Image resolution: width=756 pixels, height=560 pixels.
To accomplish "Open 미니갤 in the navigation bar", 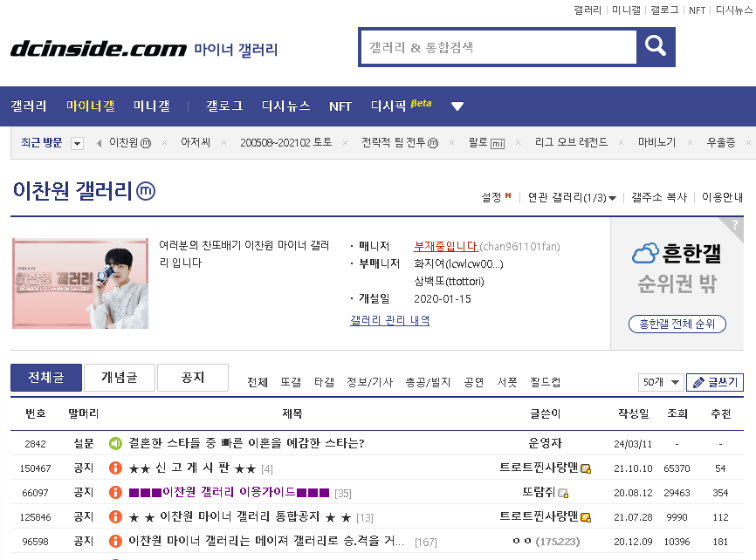I will pos(151,106).
